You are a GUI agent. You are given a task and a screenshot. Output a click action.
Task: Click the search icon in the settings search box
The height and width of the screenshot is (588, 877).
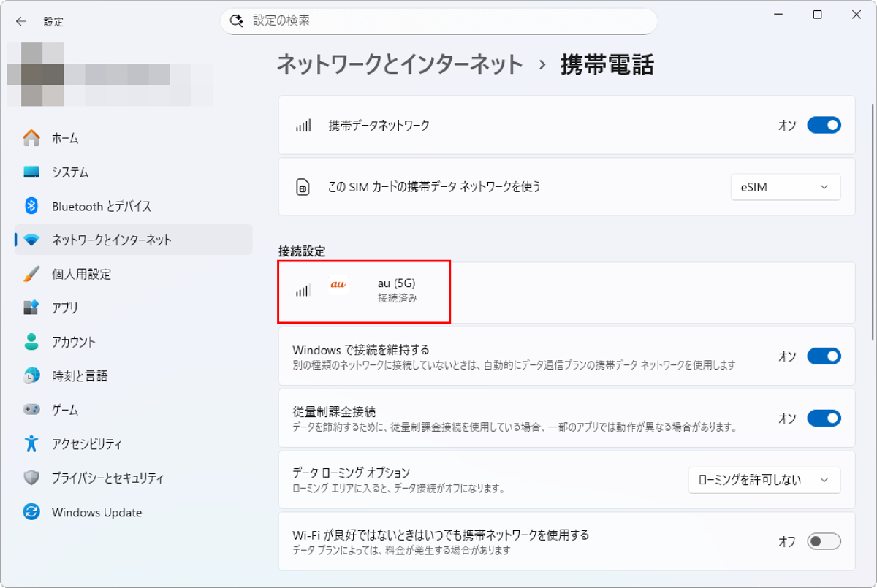237,21
